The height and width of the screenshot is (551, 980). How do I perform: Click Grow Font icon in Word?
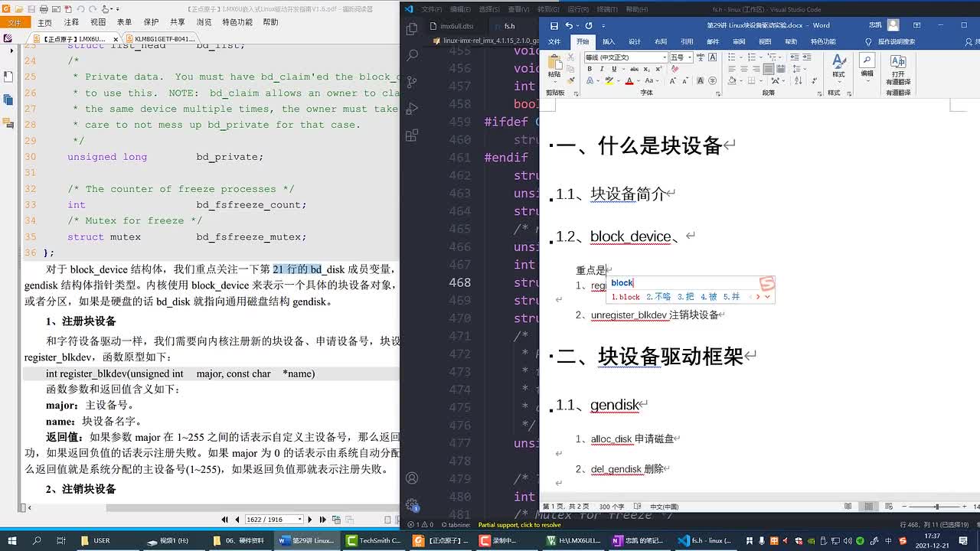point(672,80)
